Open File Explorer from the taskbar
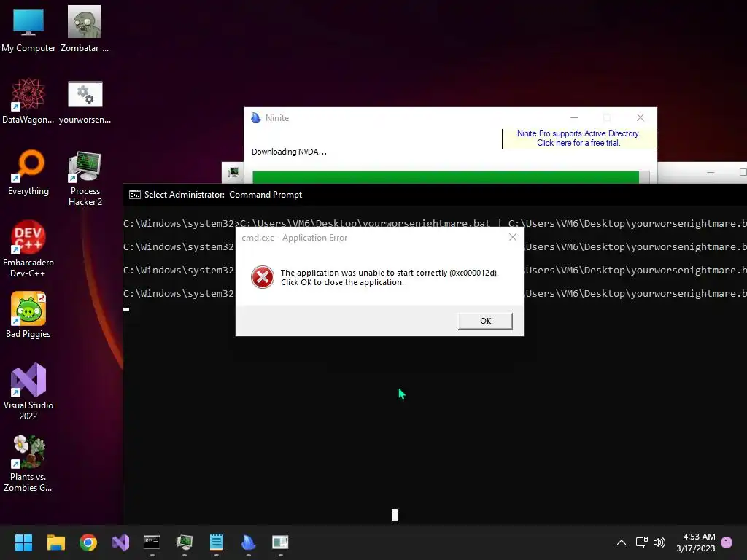Screen dimensions: 747x560 tap(55, 542)
